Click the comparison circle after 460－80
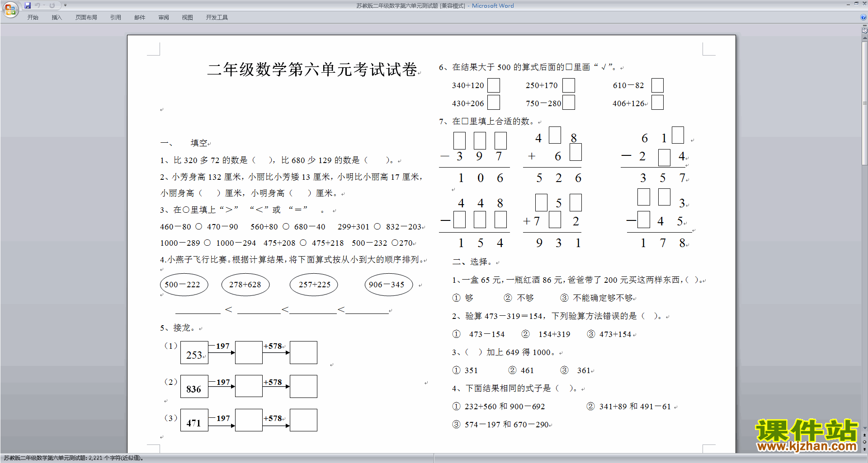Screen dimensions: 868x463 coord(198,226)
